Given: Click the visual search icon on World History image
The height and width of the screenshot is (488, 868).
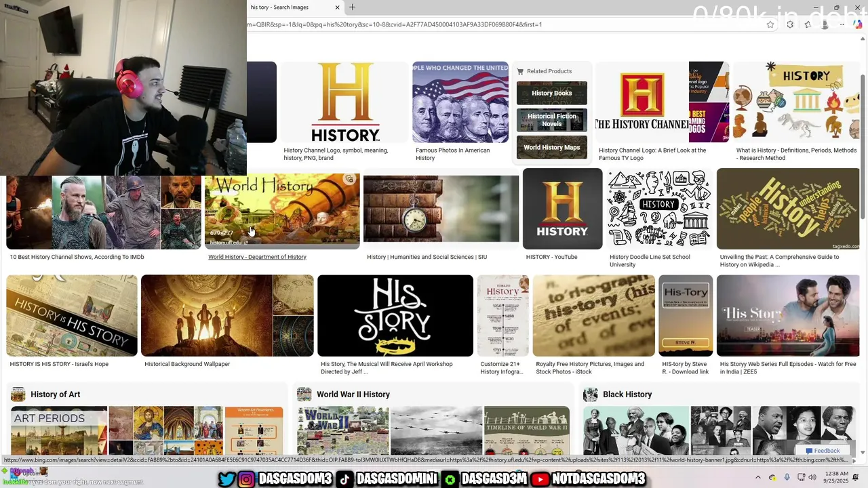Looking at the screenshot, I should click(349, 180).
